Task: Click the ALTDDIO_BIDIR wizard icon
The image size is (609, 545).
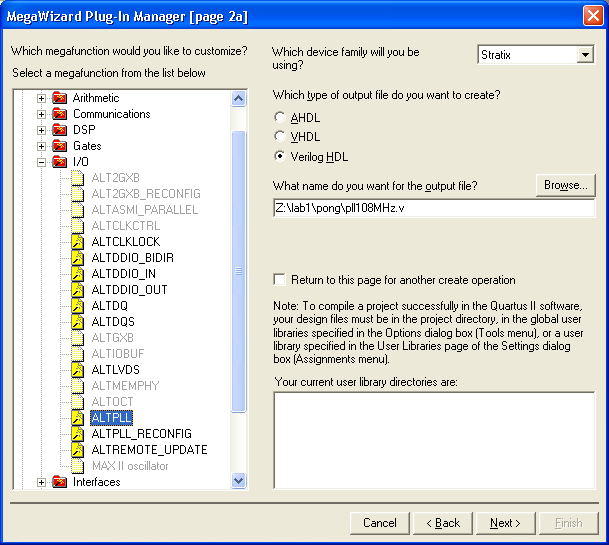Action: click(78, 258)
